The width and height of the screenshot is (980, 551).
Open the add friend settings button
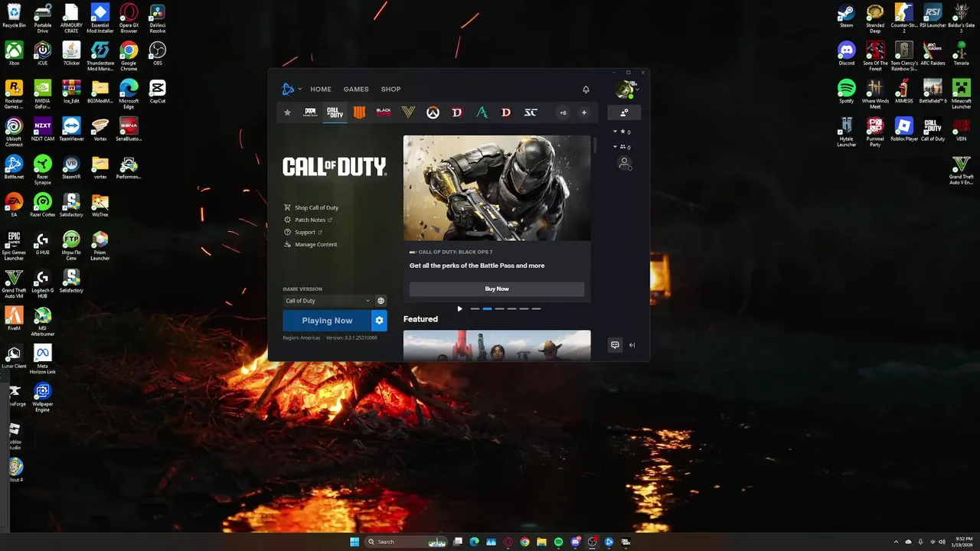pyautogui.click(x=624, y=112)
